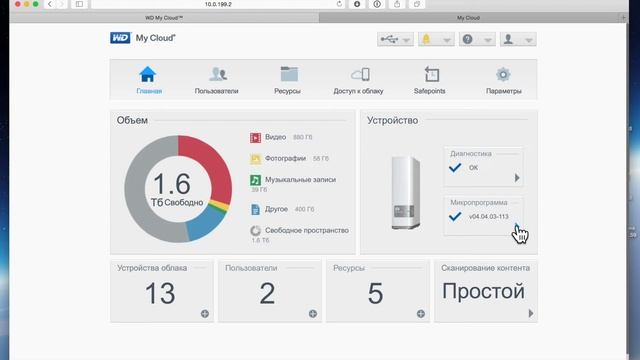Viewport: 640px width, 360px height.
Task: Select the Пользователи tab label
Action: coord(216,91)
